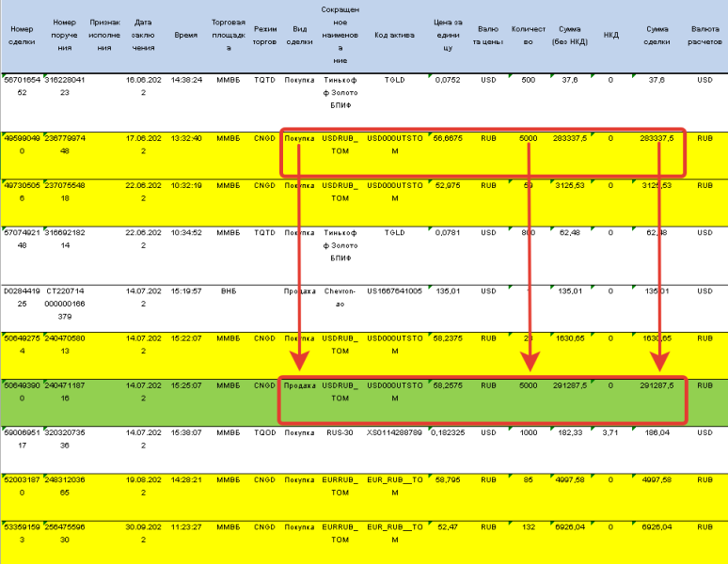Select the "Вид сделки" column header
Screen dimensions: 728x564
pyautogui.click(x=299, y=36)
